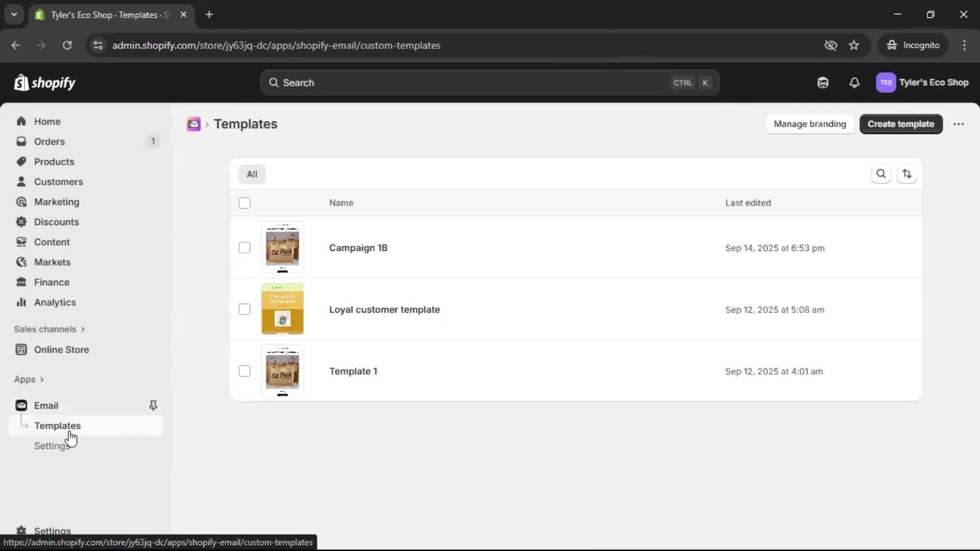Viewport: 980px width, 551px height.
Task: Switch to the All templates tab
Action: [252, 174]
